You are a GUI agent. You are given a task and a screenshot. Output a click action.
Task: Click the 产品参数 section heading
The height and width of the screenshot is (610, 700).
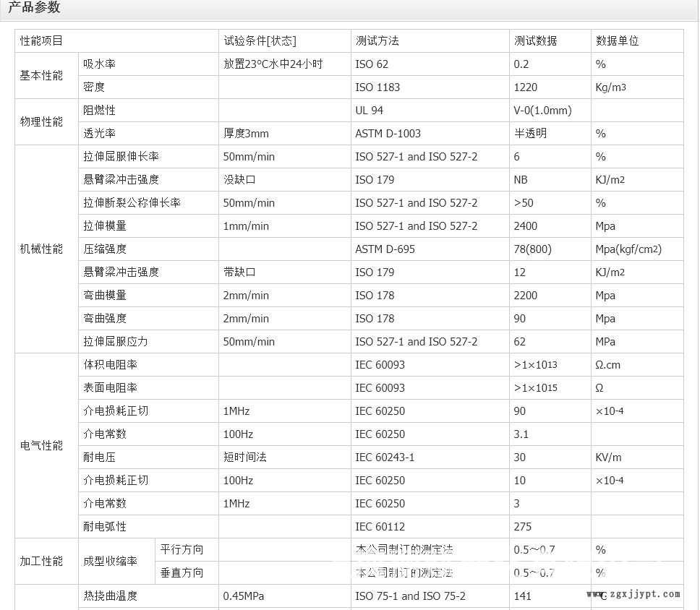coord(35,8)
